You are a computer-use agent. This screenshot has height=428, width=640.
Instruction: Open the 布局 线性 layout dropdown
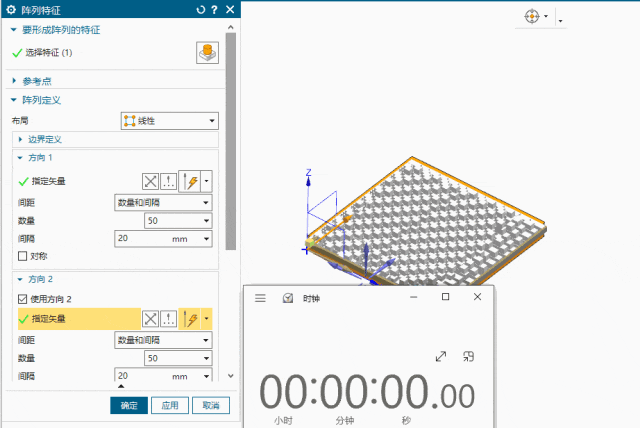click(169, 121)
